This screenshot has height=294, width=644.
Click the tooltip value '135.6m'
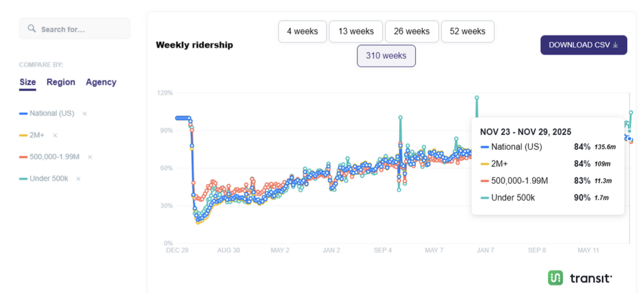[604, 147]
